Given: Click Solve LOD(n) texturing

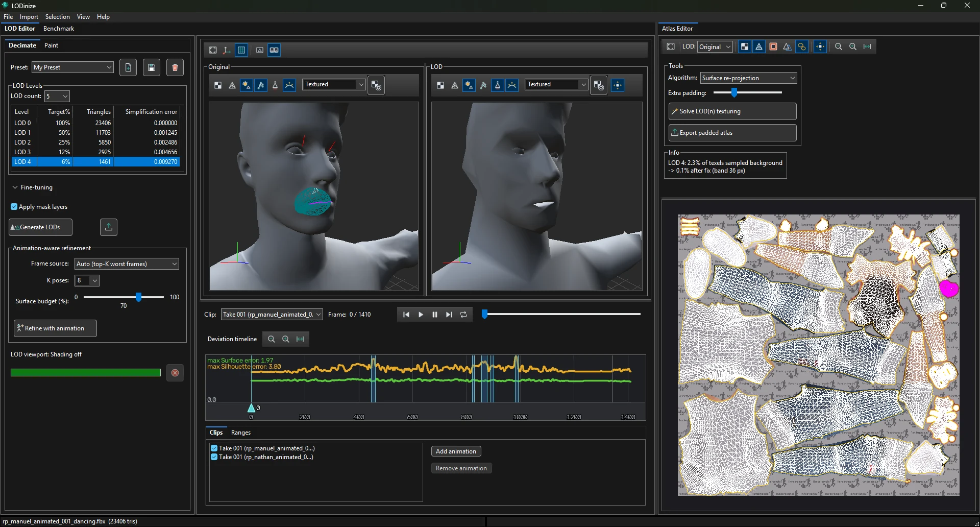Looking at the screenshot, I should [x=732, y=111].
